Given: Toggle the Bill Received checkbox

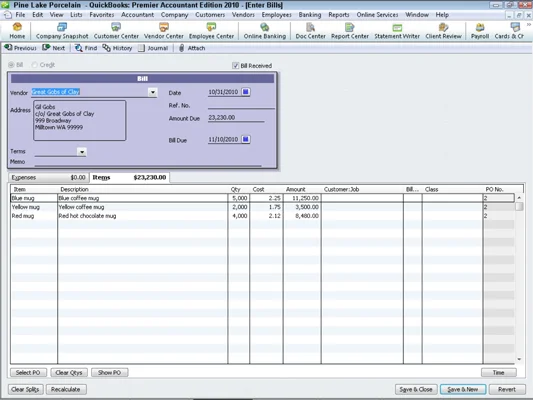Looking at the screenshot, I should (235, 66).
